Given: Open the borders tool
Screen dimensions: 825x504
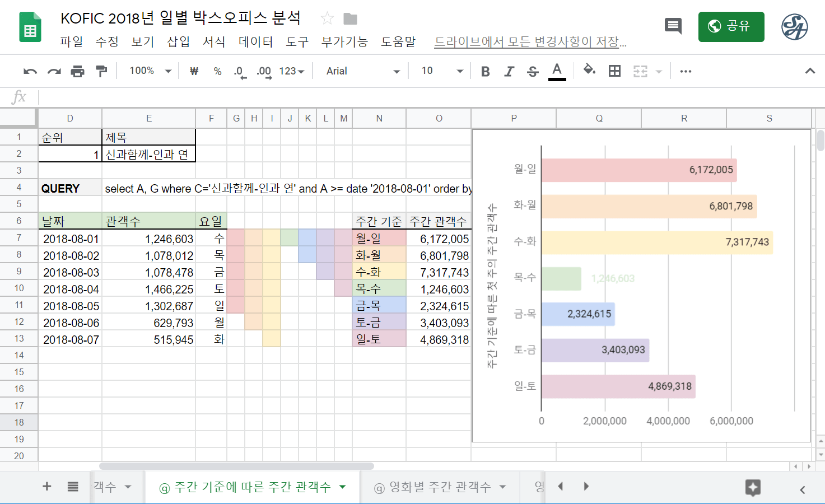Looking at the screenshot, I should pos(614,71).
